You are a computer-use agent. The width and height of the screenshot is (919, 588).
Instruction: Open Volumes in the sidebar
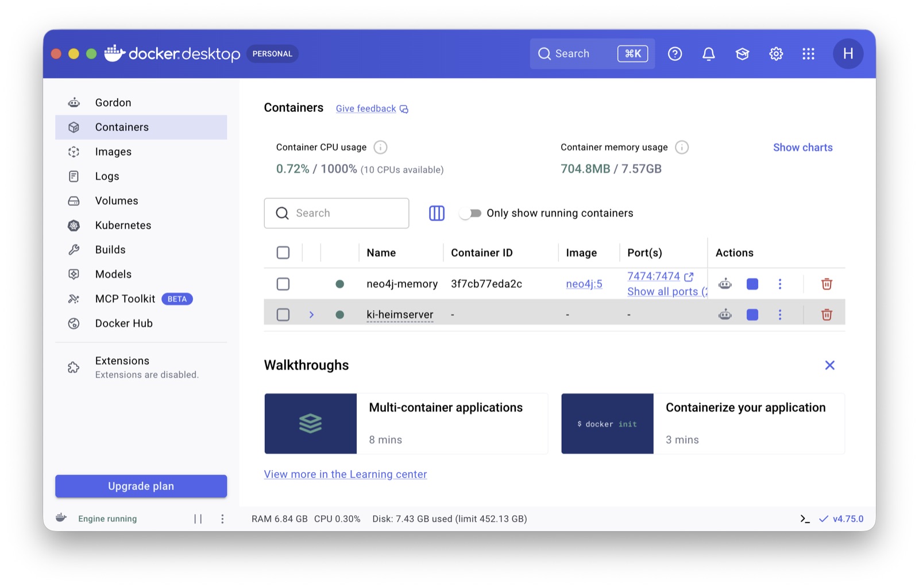(x=141, y=201)
